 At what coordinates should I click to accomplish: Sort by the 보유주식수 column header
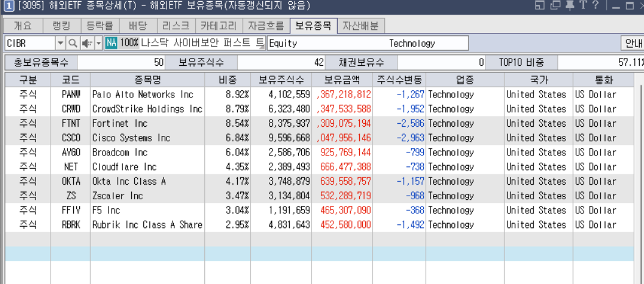click(281, 80)
